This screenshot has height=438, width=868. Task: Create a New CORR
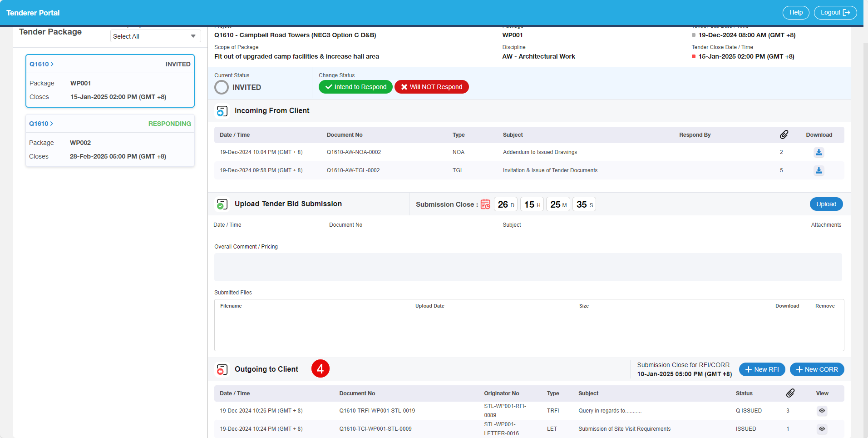(817, 369)
